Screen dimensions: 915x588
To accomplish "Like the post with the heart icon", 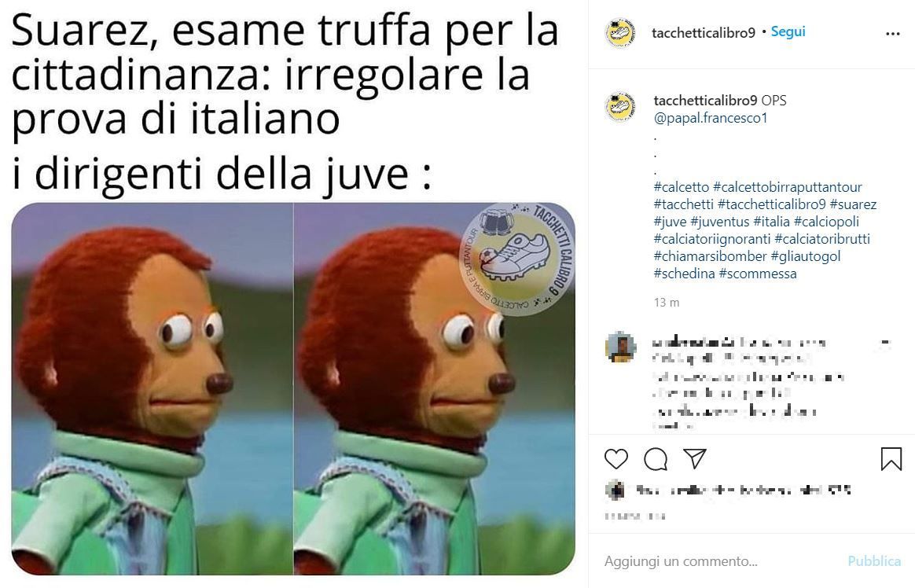I will 616,459.
